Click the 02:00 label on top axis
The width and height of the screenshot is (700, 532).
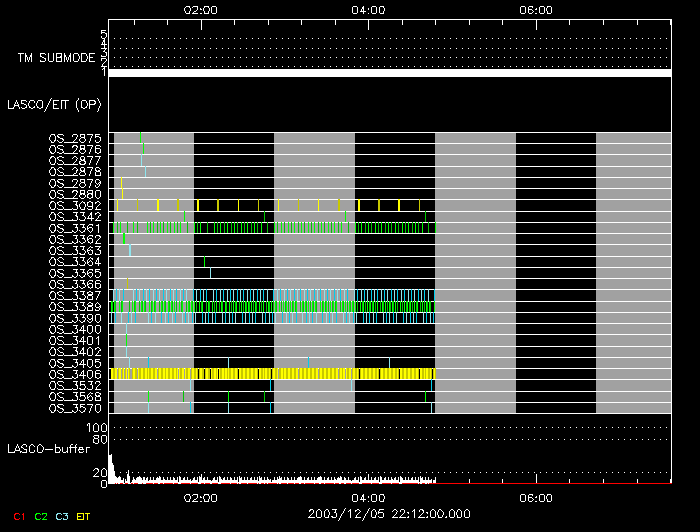pyautogui.click(x=202, y=9)
